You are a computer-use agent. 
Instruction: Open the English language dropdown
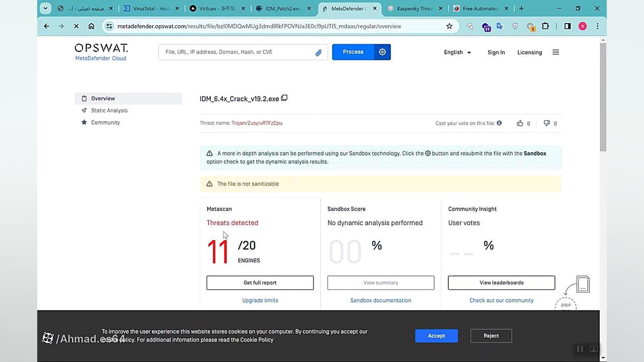point(457,52)
